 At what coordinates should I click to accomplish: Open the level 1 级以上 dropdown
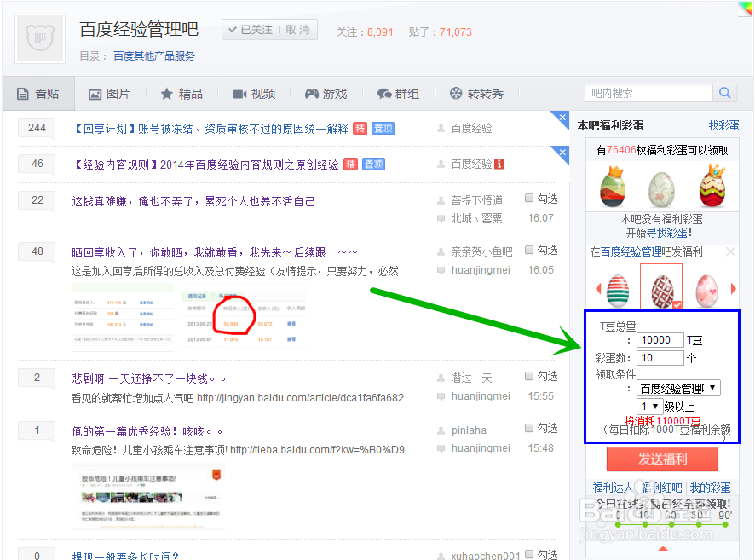pos(649,407)
